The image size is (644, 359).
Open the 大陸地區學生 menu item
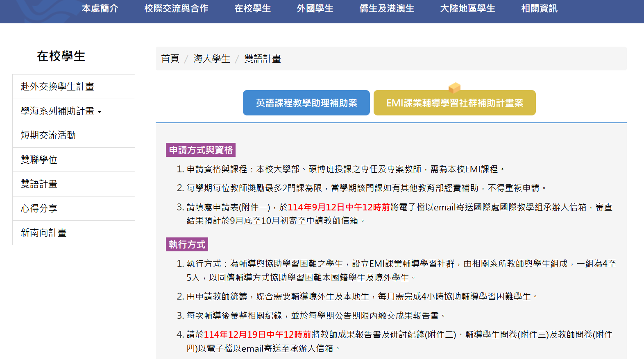[x=467, y=9]
